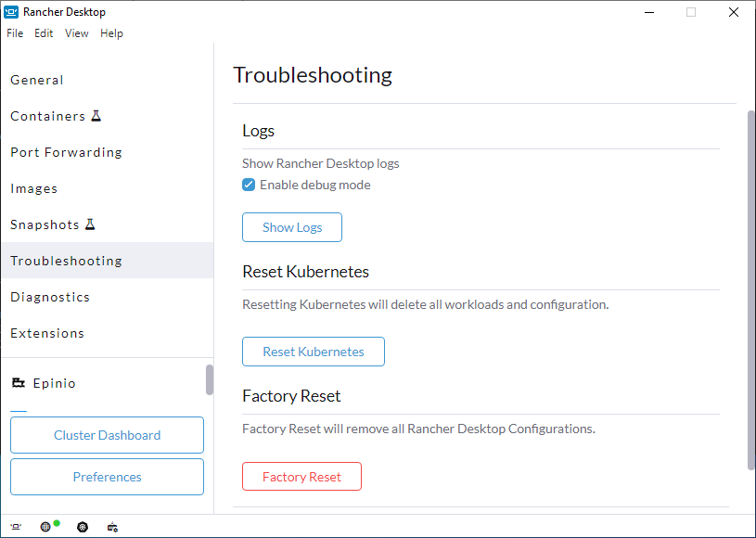This screenshot has height=538, width=756.
Task: Click the Rancher Desktop logo in title bar
Action: [x=11, y=11]
